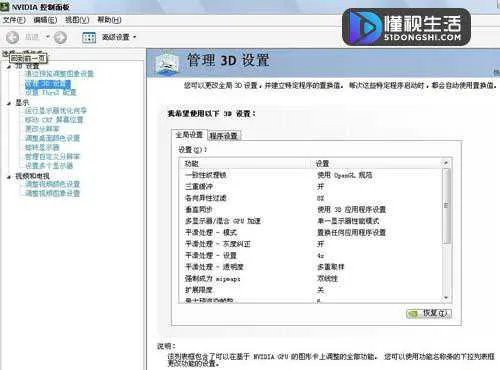This screenshot has width=500, height=370.
Task: Switch to the 程序设置 tab
Action: [x=223, y=136]
